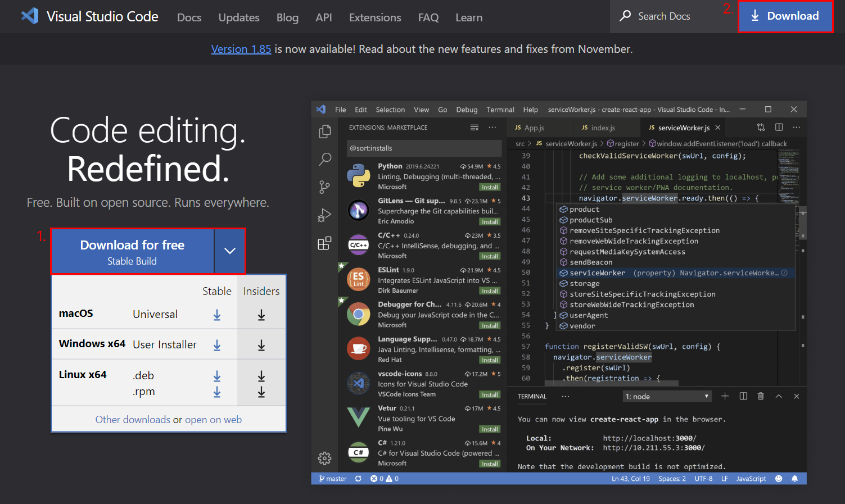Open the Debug run icon in activity bar
Screen dimensions: 845x504
(x=325, y=215)
